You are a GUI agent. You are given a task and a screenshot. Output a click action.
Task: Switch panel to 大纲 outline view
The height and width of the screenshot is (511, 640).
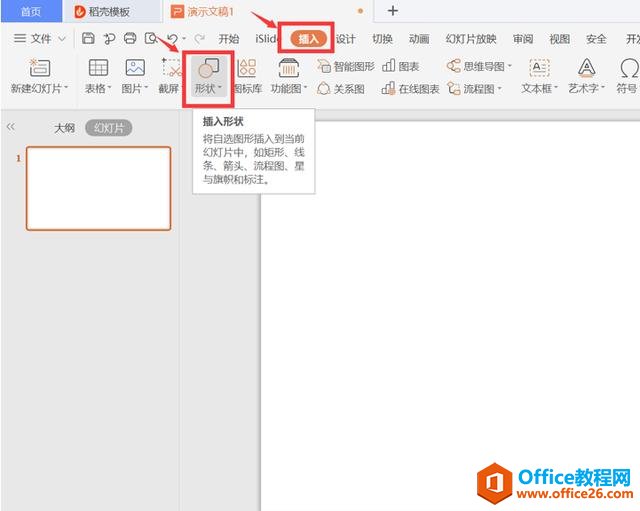coord(64,128)
